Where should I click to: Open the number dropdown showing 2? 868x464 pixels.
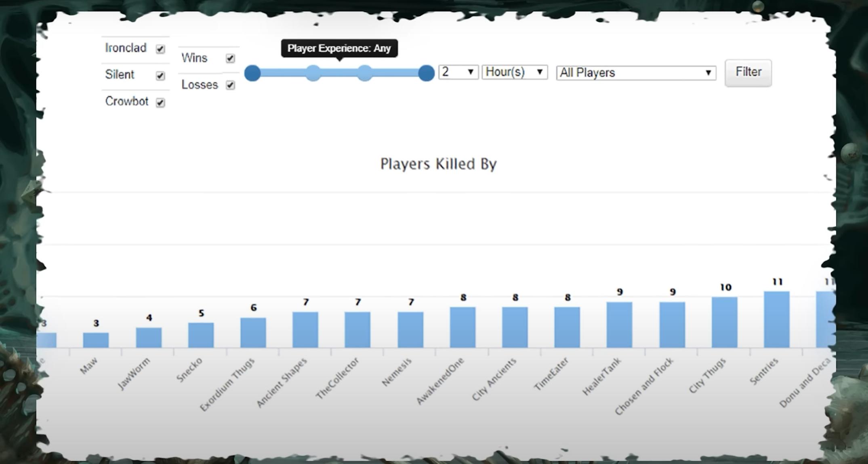click(458, 72)
